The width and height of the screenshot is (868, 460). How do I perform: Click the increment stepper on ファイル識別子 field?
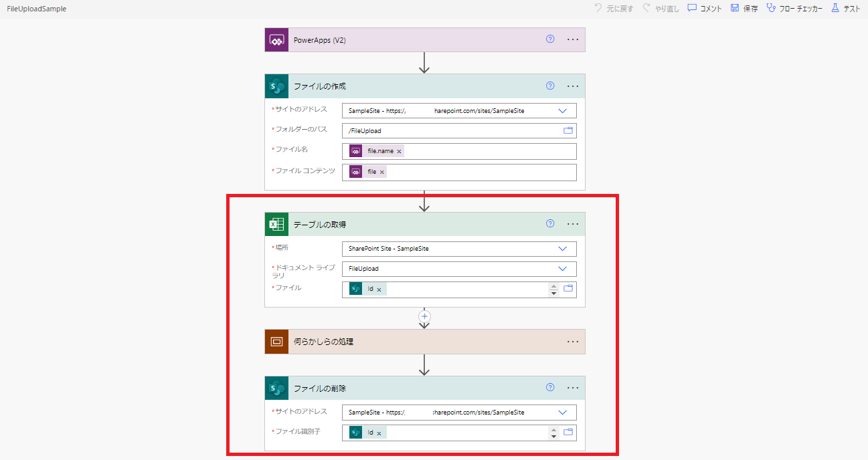click(x=553, y=429)
